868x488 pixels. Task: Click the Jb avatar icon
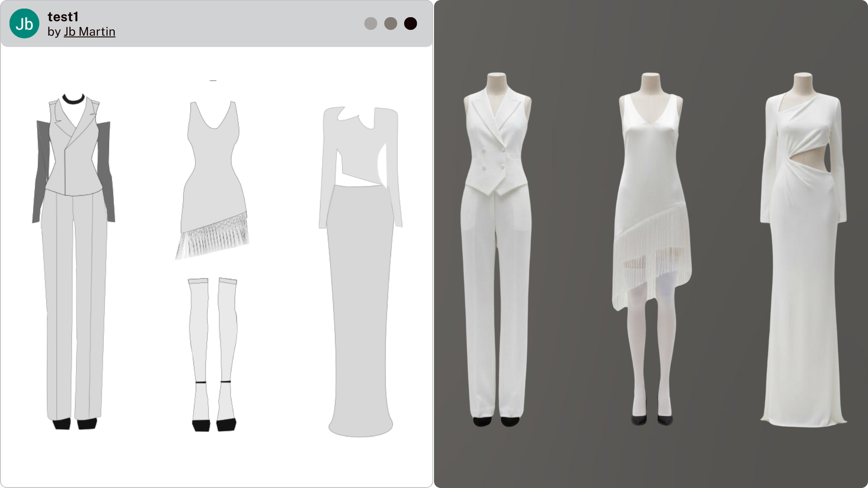click(x=24, y=23)
